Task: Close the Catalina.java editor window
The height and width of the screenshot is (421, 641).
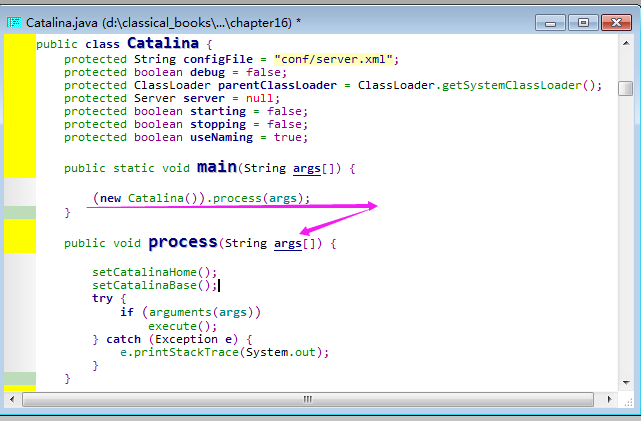Action: pos(616,23)
